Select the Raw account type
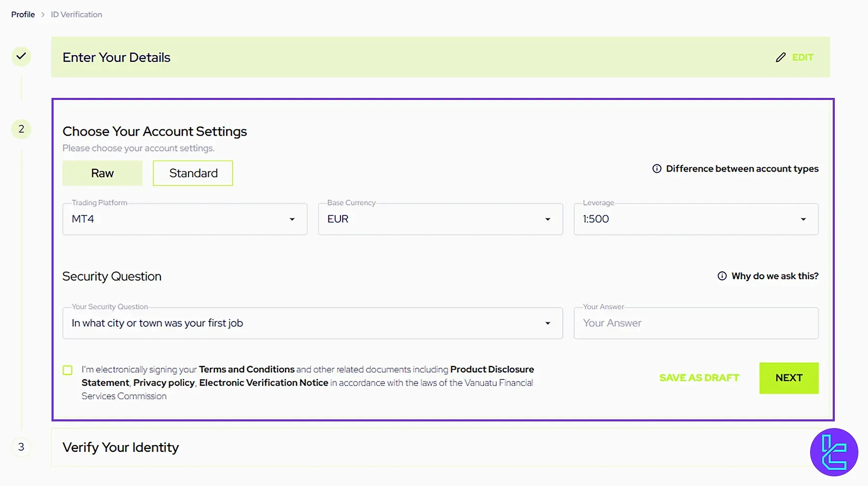Viewport: 868px width, 486px height. 102,173
